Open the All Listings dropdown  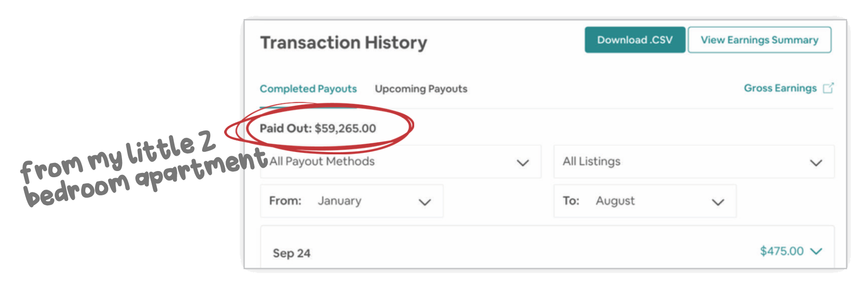694,162
